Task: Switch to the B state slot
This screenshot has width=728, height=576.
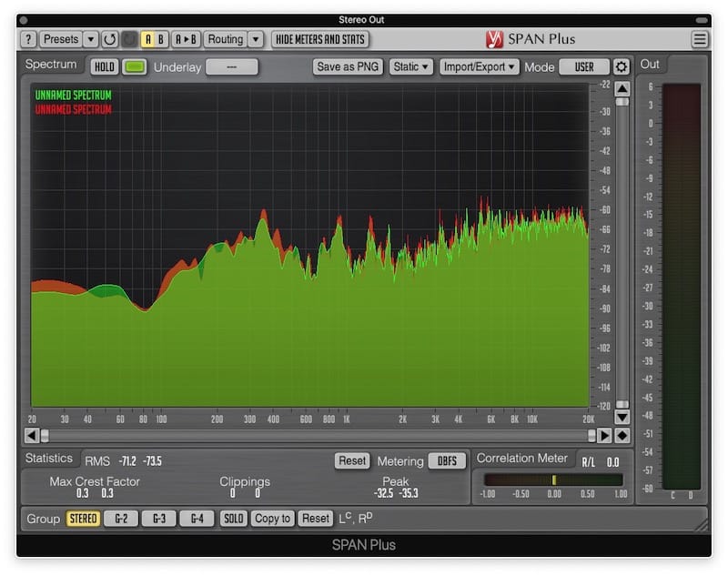Action: (x=161, y=39)
